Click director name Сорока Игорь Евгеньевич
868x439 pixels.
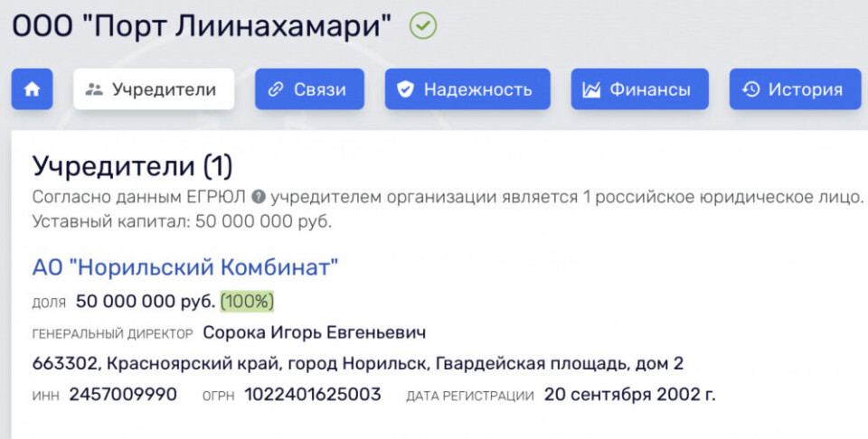click(314, 333)
